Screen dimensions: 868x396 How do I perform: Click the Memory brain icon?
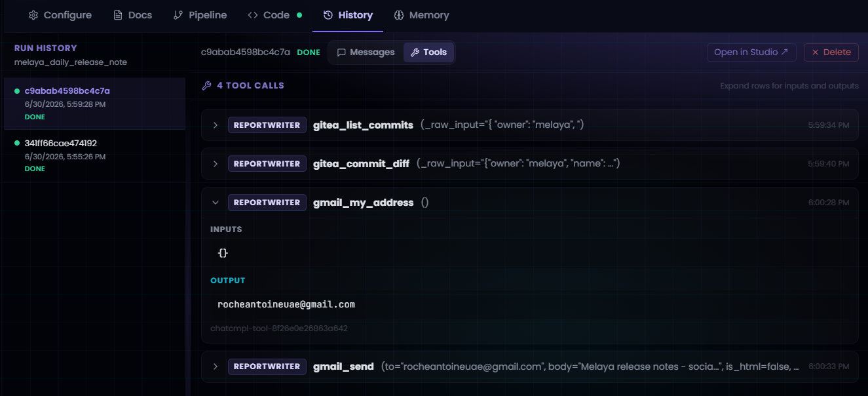(399, 15)
